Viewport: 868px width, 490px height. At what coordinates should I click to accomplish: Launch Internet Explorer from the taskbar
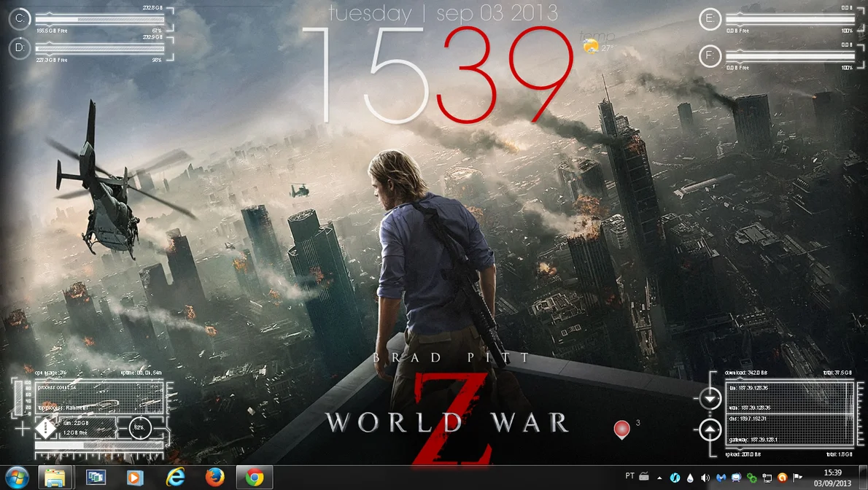[x=175, y=478]
